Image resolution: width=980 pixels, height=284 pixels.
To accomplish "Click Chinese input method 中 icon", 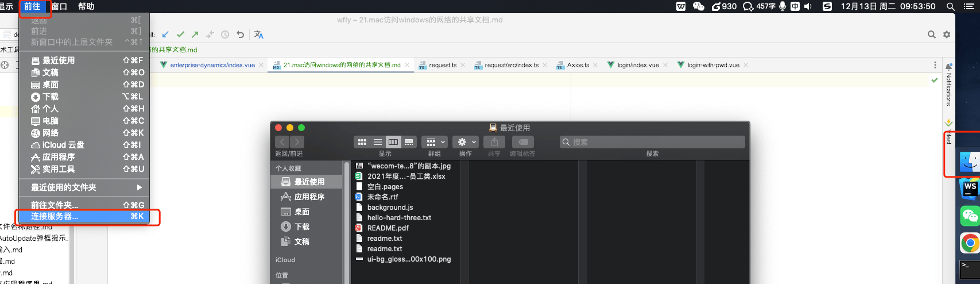I will [795, 6].
